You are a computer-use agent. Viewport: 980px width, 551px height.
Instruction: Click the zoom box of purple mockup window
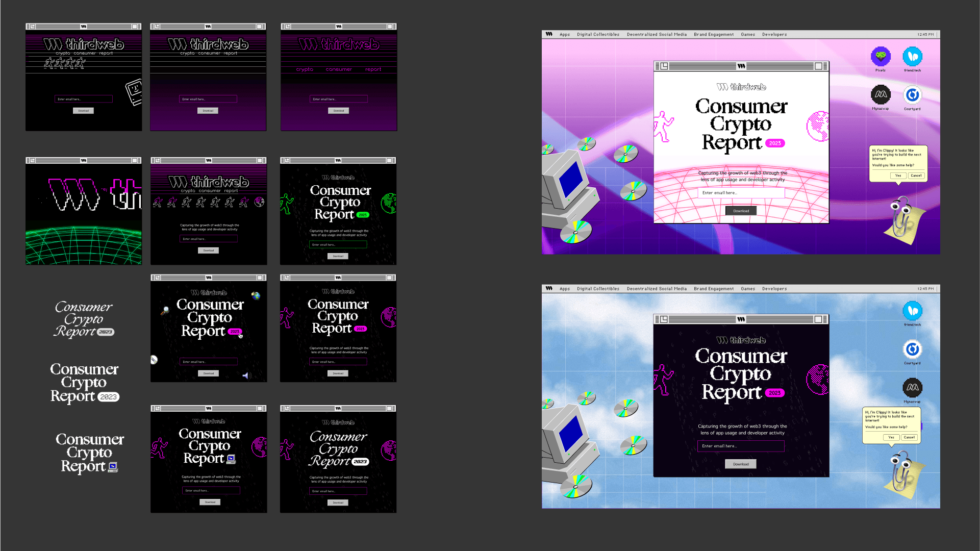point(818,66)
